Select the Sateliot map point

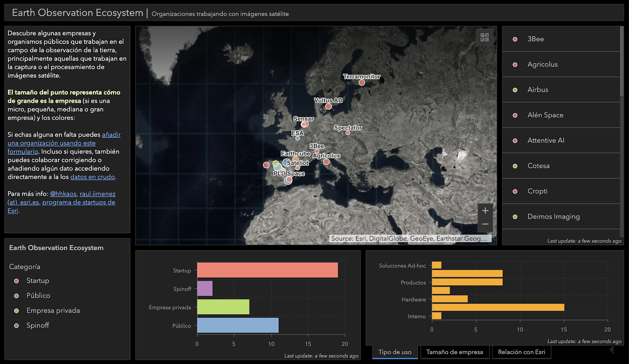coord(298,168)
